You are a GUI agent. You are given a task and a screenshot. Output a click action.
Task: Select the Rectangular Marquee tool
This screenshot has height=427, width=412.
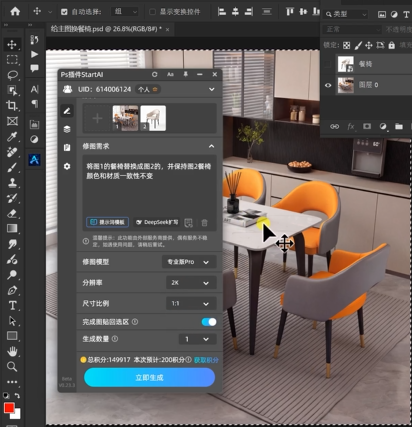point(12,60)
